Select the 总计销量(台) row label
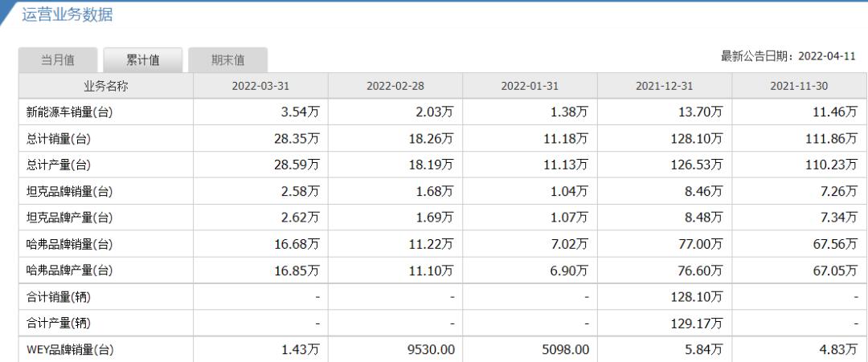This screenshot has height=362, width=868. [58, 140]
